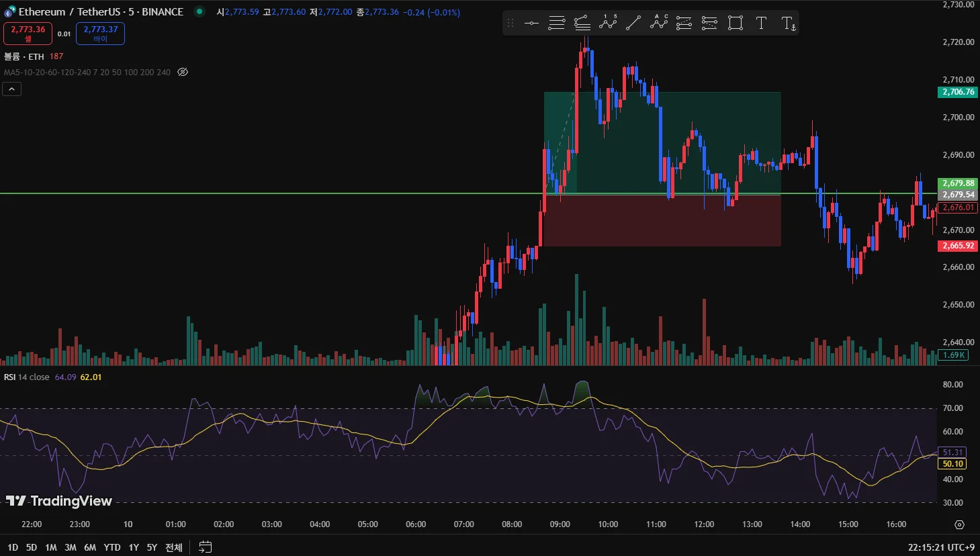
Task: Select the long position tool
Action: tap(684, 24)
